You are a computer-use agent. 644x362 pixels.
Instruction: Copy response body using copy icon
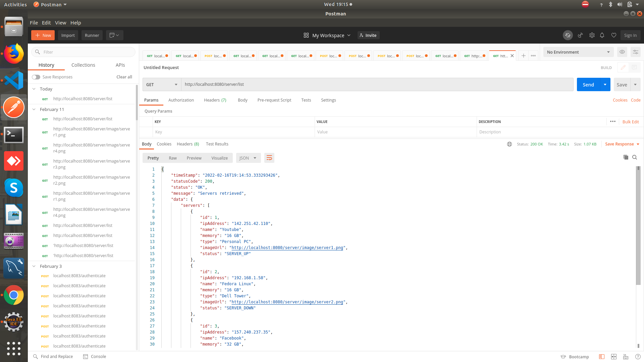pyautogui.click(x=626, y=157)
